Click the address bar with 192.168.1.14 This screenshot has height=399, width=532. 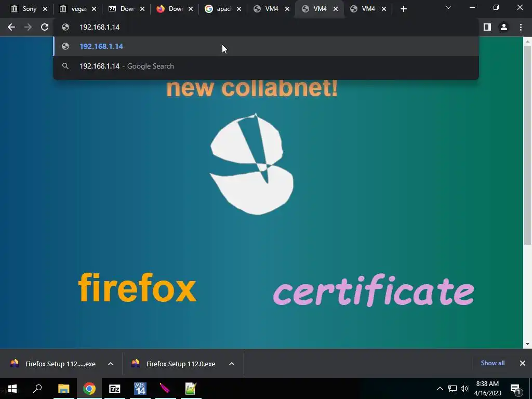(x=265, y=27)
